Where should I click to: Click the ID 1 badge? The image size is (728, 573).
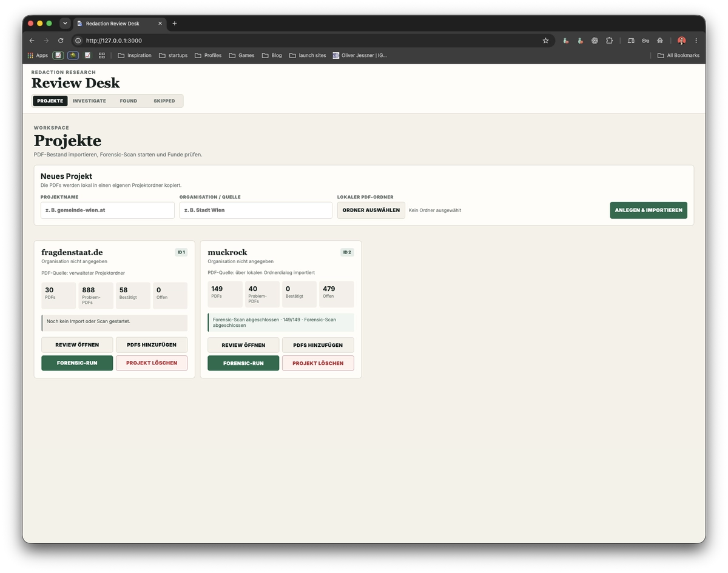181,252
